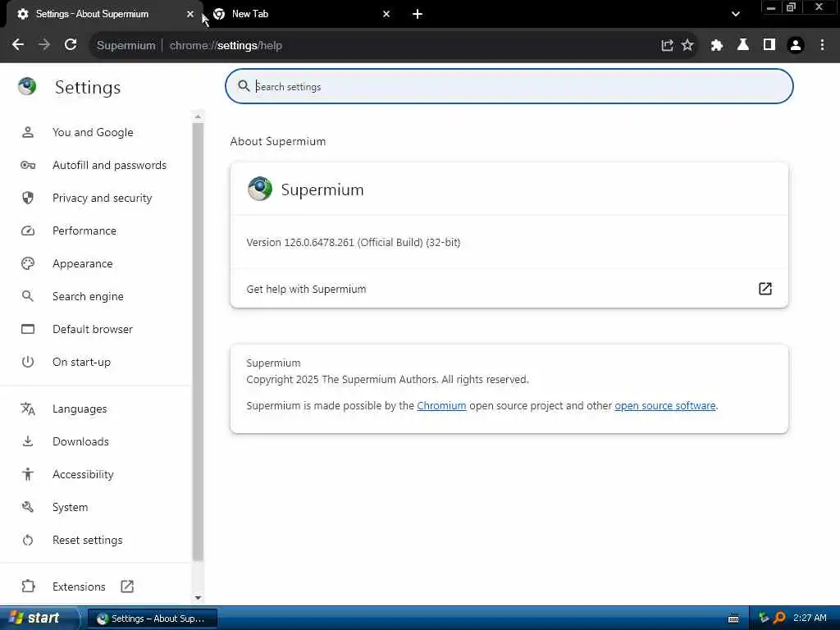This screenshot has height=630, width=840.
Task: Select Appearance in sidebar
Action: click(x=83, y=263)
